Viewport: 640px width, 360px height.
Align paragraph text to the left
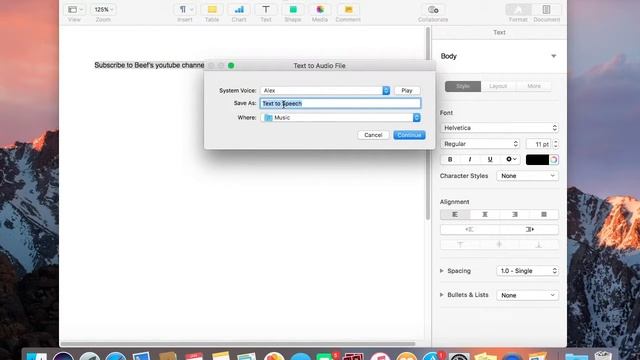click(x=455, y=214)
